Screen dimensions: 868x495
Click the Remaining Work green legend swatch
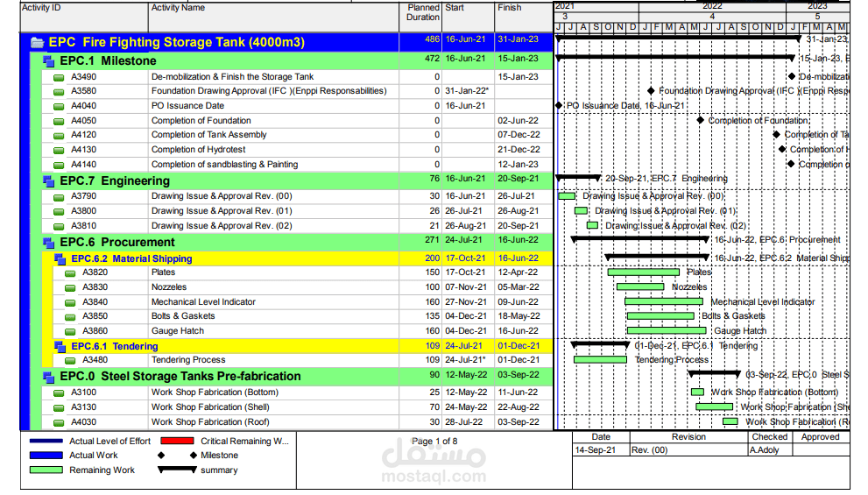click(46, 470)
